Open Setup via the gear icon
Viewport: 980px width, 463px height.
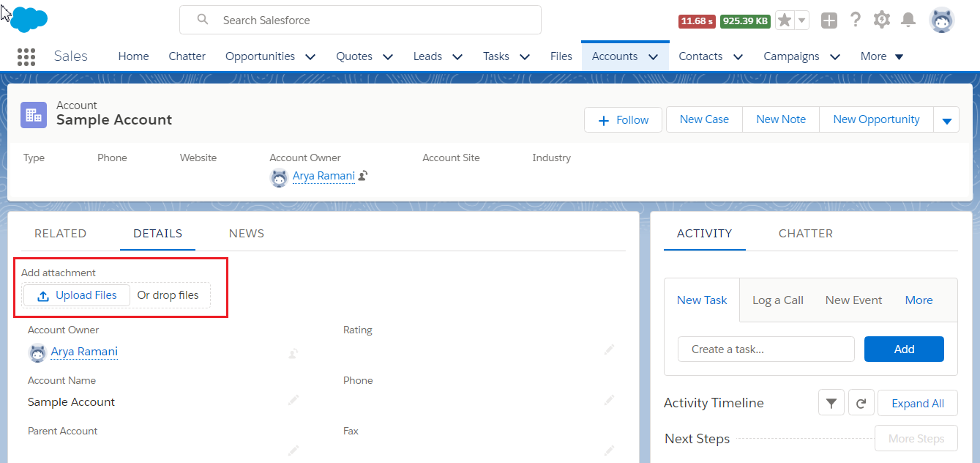(x=882, y=20)
